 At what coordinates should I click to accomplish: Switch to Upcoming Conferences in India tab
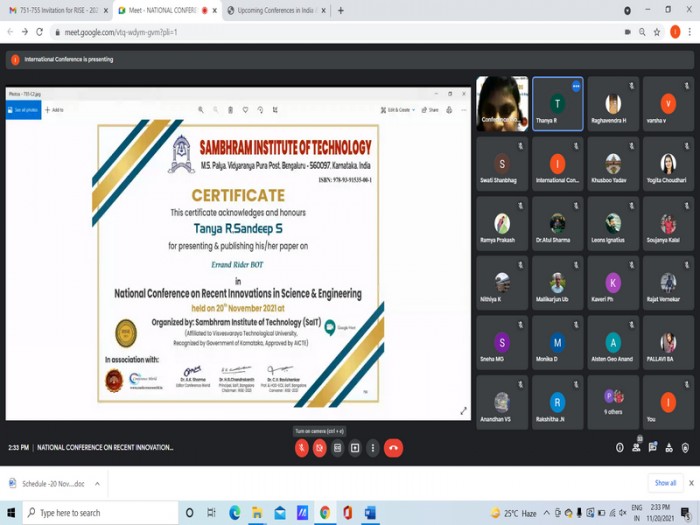(x=275, y=10)
